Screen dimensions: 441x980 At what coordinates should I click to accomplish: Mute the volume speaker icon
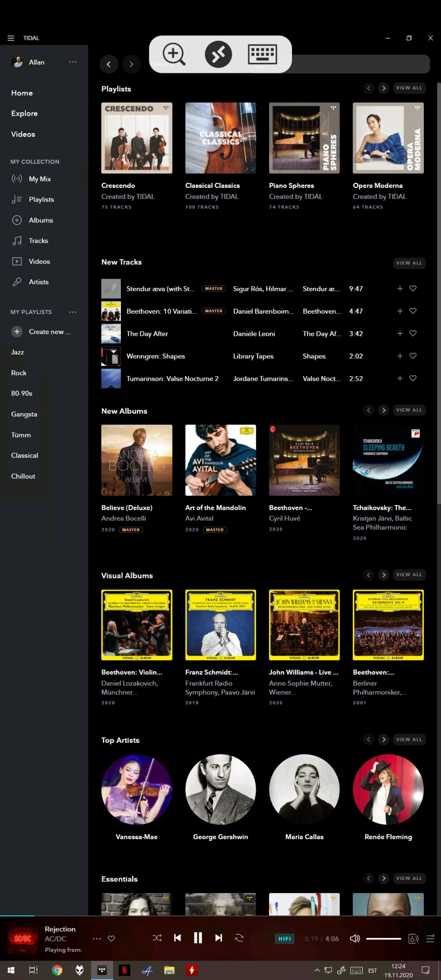(355, 938)
